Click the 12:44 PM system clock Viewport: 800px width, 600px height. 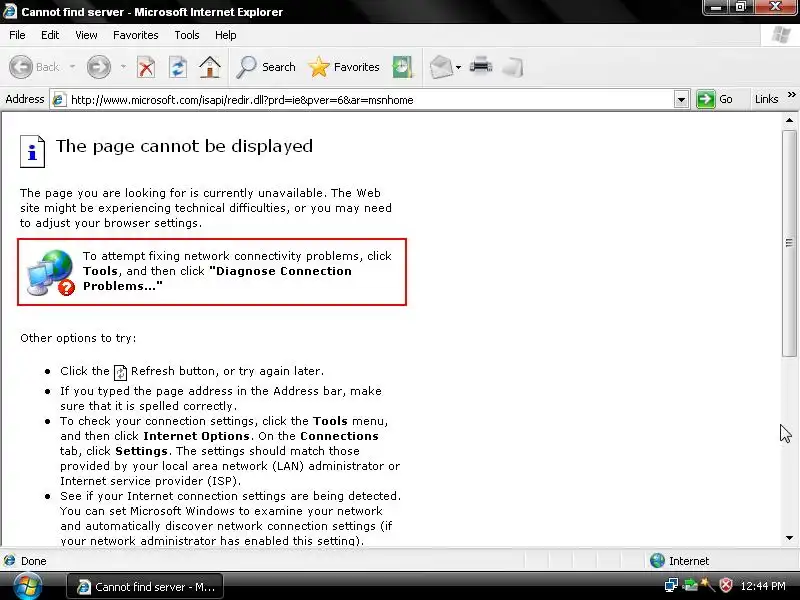point(763,586)
